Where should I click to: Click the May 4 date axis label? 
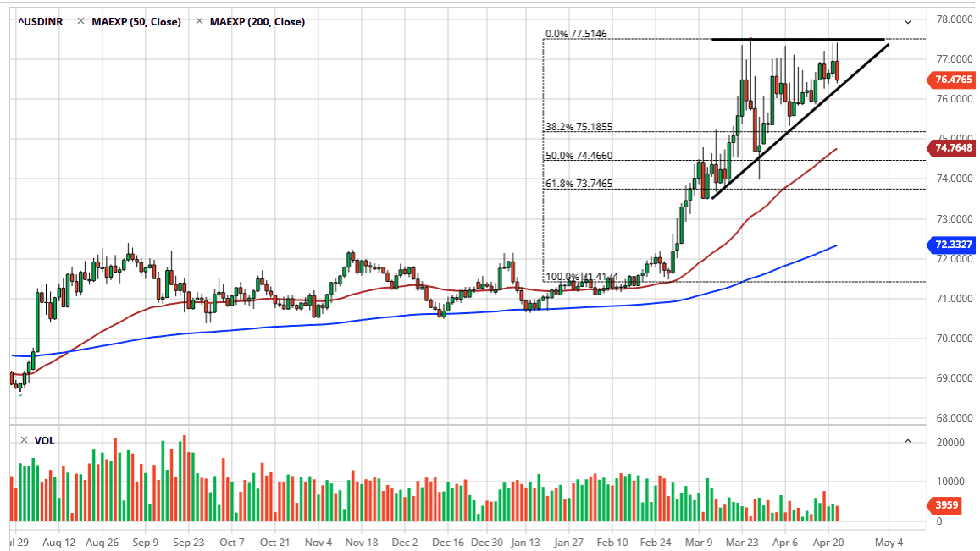(x=889, y=543)
